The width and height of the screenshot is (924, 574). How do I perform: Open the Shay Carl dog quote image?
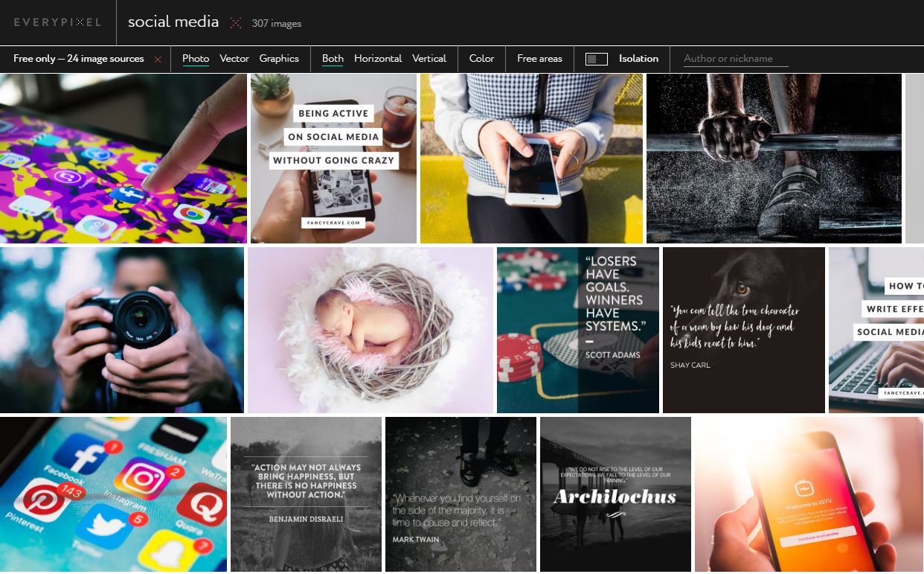pyautogui.click(x=744, y=330)
